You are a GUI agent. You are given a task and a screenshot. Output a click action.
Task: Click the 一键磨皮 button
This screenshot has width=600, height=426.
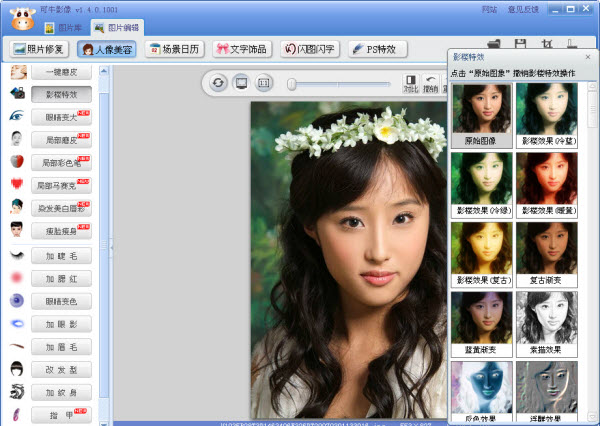point(62,72)
